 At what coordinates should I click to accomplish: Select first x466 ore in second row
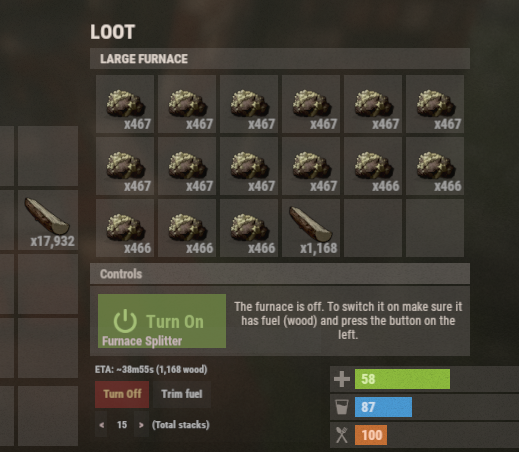373,166
